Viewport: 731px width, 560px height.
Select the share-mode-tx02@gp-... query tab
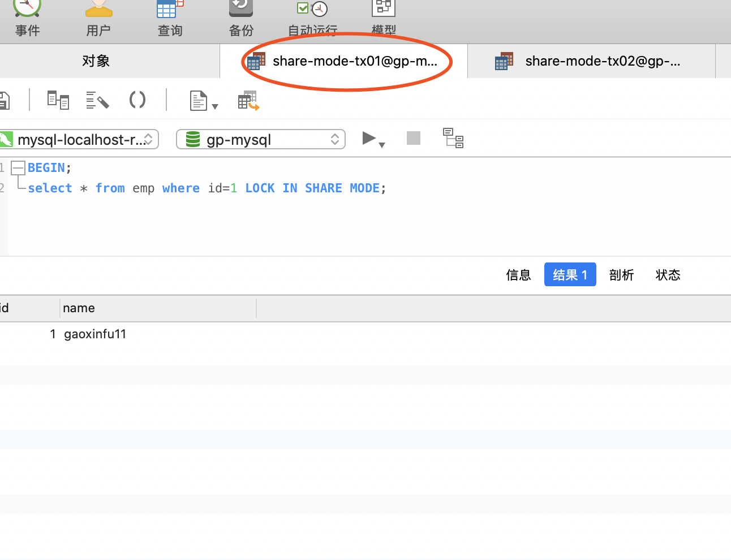(591, 61)
